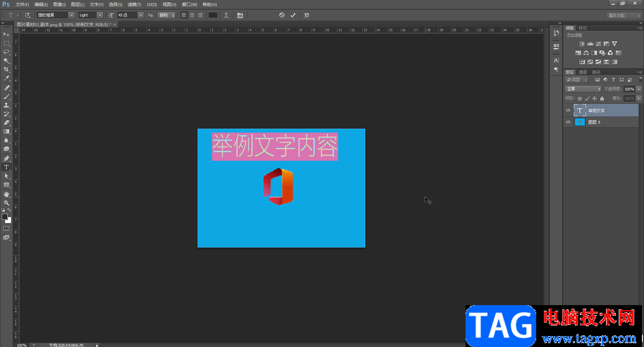Add a Levels adjustment
Image resolution: width=644 pixels, height=347 pixels.
coord(590,44)
